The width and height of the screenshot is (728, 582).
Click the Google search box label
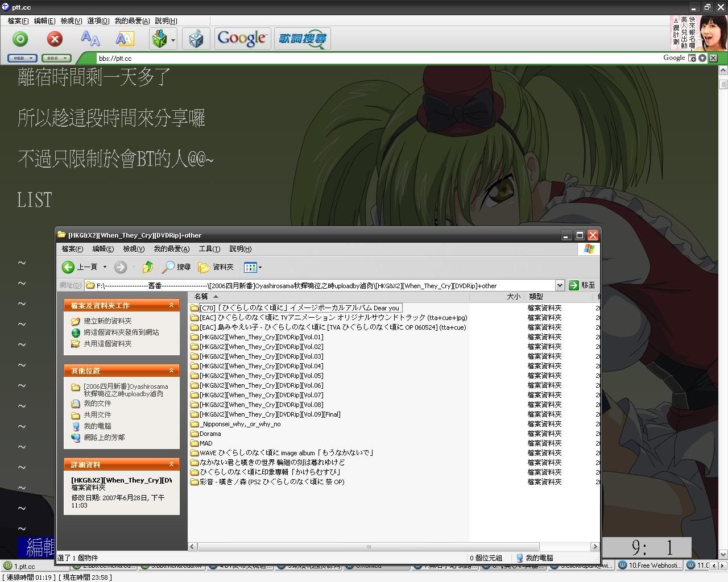674,58
